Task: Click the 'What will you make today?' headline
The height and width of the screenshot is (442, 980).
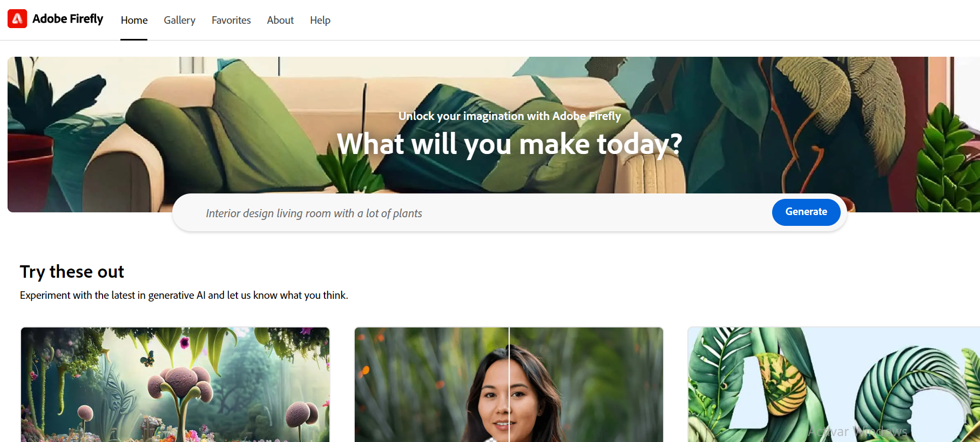Action: pyautogui.click(x=509, y=144)
